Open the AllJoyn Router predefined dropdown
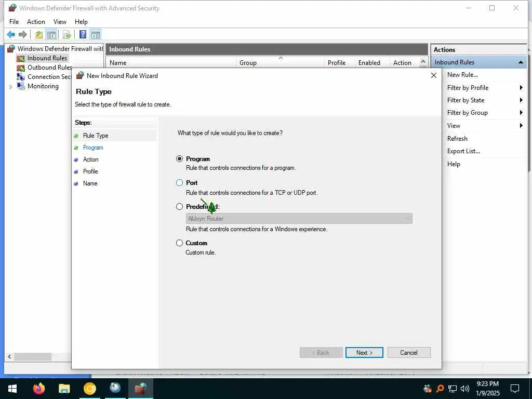This screenshot has height=399, width=532. pos(299,219)
